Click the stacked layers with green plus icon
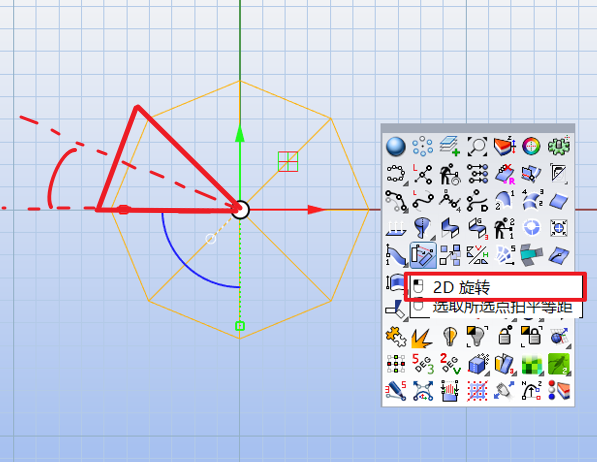This screenshot has width=597, height=462. [x=450, y=146]
